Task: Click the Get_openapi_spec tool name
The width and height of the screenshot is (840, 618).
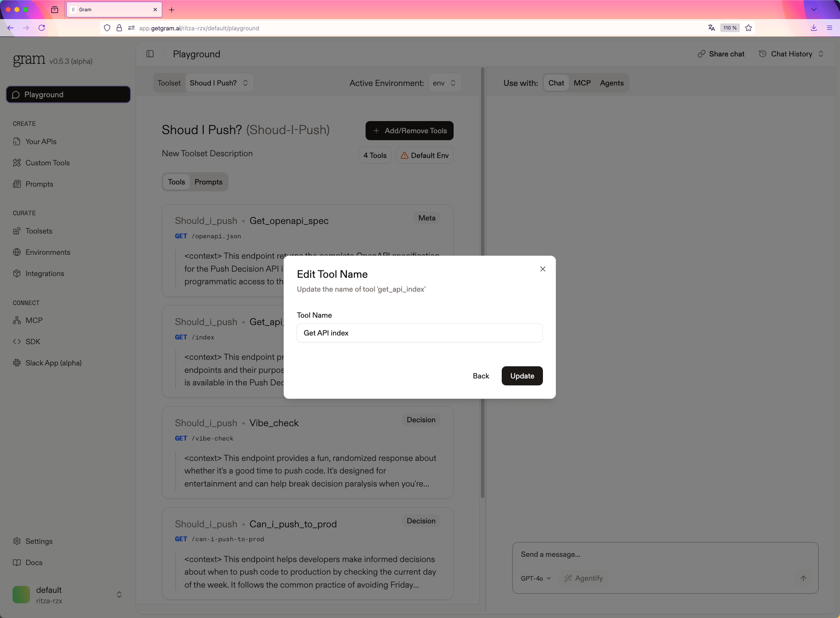Action: point(289,221)
